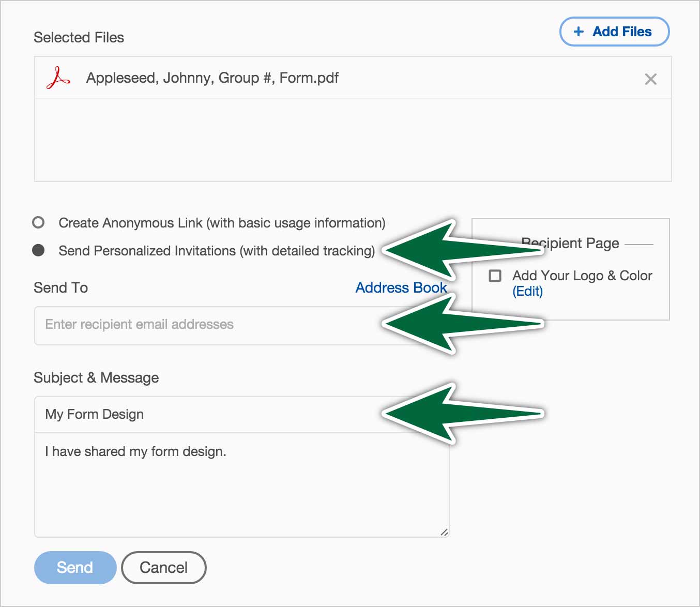The height and width of the screenshot is (607, 700).
Task: Click the Send To label
Action: (x=60, y=287)
